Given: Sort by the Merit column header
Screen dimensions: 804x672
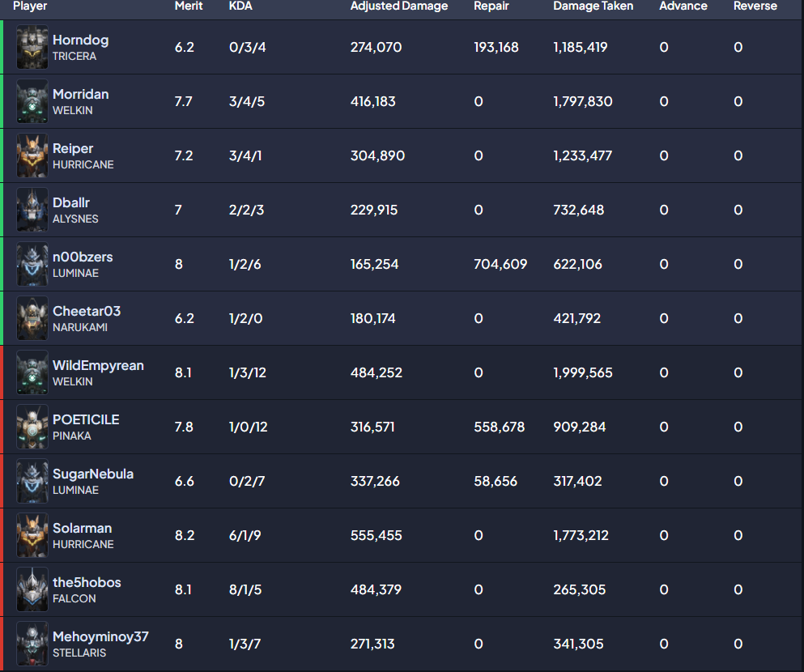Looking at the screenshot, I should point(189,6).
